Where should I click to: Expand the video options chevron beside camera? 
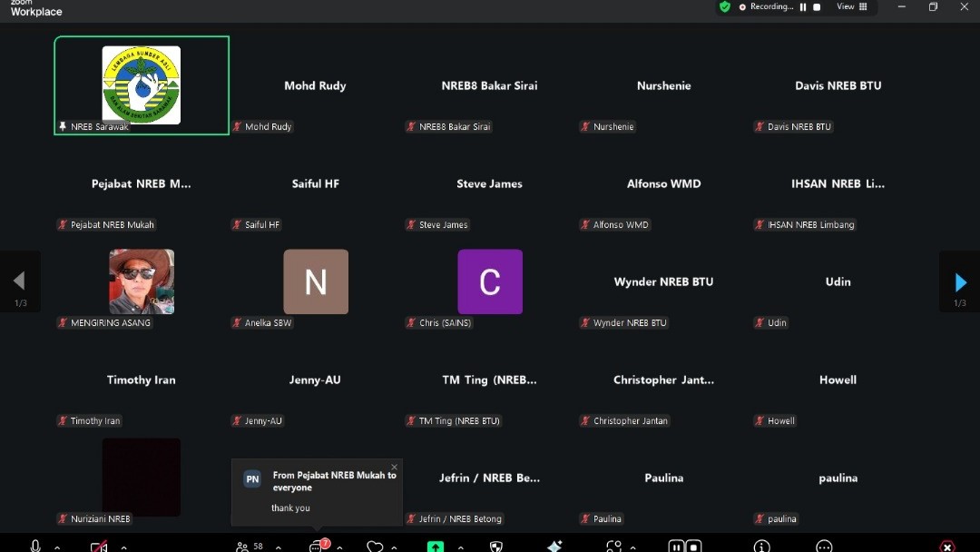coord(123,547)
